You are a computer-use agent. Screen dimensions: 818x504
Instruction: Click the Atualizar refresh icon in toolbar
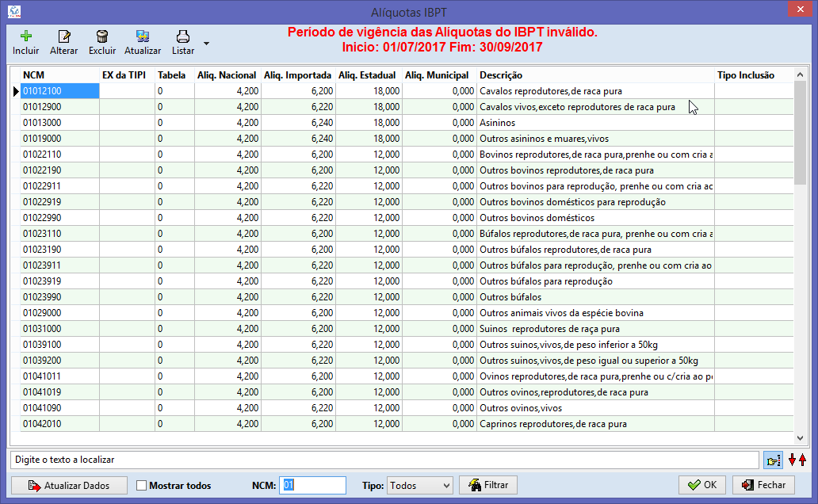coord(143,36)
